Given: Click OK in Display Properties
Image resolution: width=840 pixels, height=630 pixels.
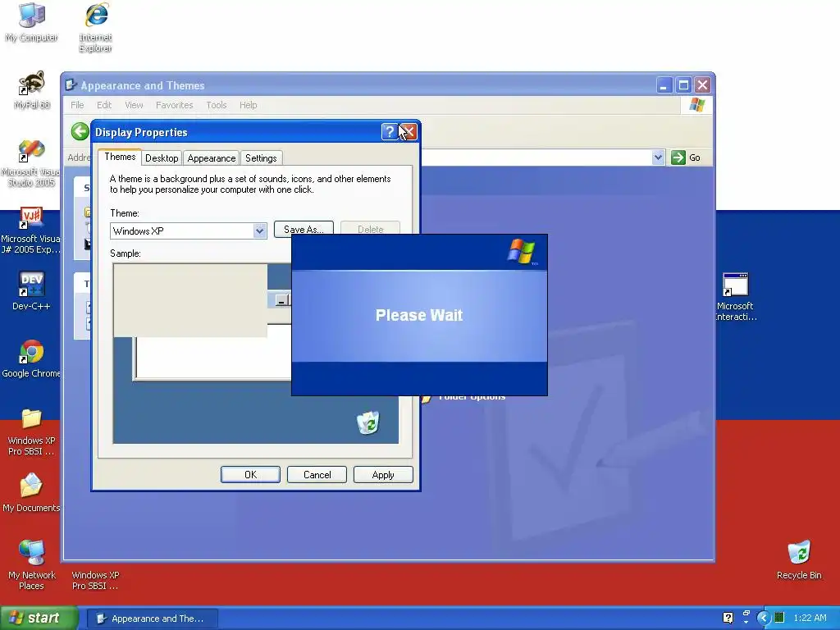Looking at the screenshot, I should click(x=250, y=475).
